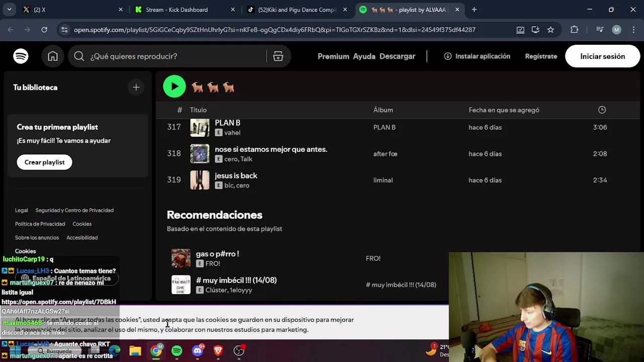Switch to Stream - Kick Dashboard tab
The width and height of the screenshot is (644, 362).
[x=185, y=10]
